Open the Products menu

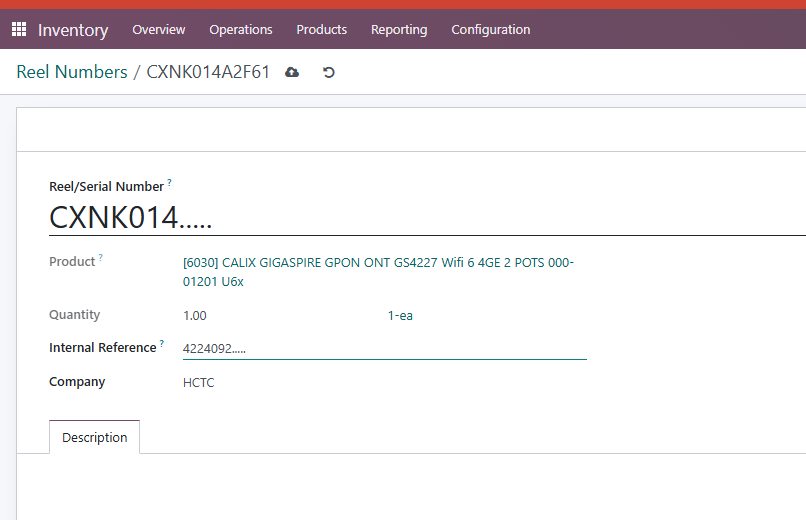pos(322,30)
